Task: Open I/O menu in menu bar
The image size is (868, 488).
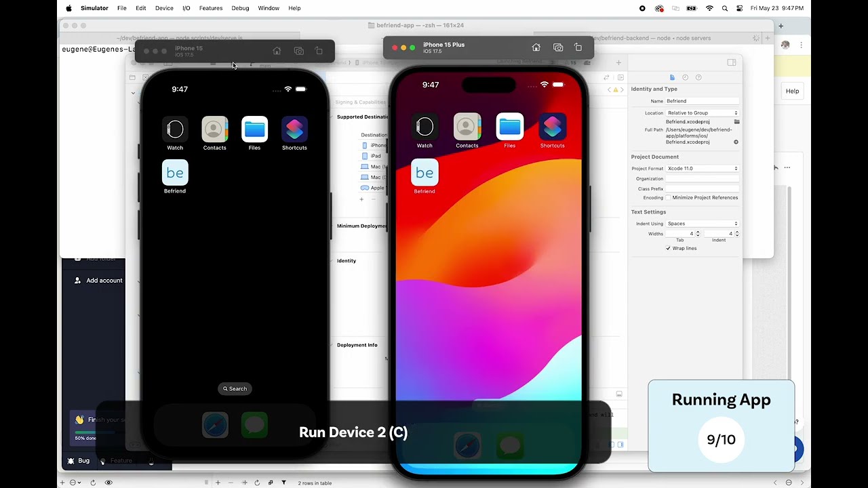Action: click(186, 8)
